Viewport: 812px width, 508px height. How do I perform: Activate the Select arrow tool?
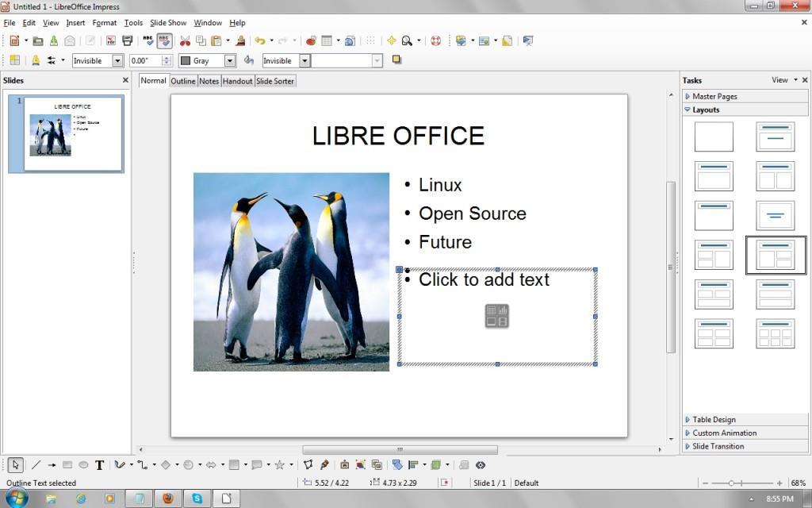(16, 465)
